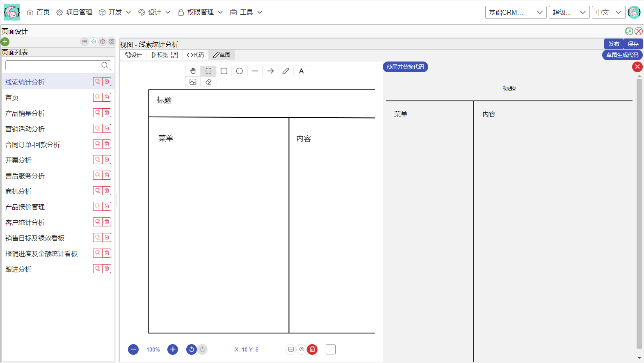Toggle the dashed selection tool
Image resolution: width=644 pixels, height=363 pixels.
tap(208, 71)
